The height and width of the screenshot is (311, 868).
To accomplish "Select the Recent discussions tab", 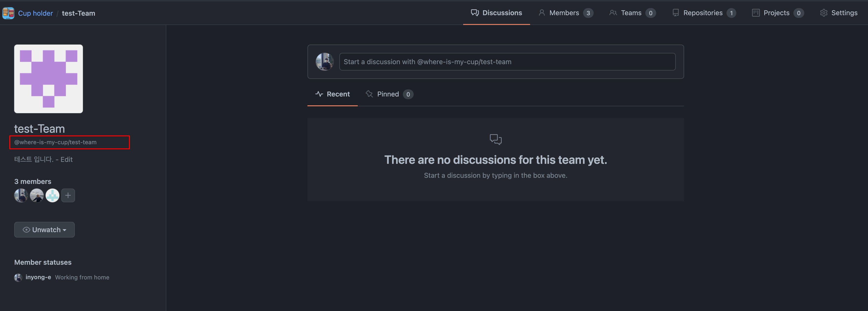I will [x=332, y=94].
